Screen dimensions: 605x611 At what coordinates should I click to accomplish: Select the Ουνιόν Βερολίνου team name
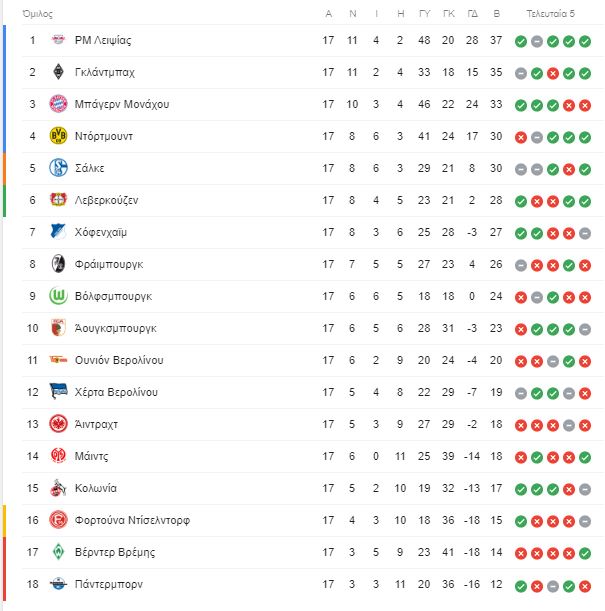119,360
